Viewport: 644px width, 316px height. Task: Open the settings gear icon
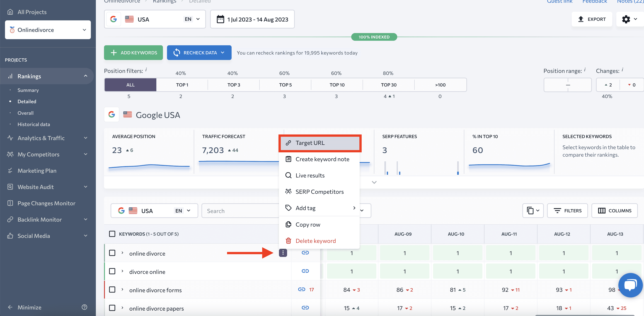[x=626, y=19]
